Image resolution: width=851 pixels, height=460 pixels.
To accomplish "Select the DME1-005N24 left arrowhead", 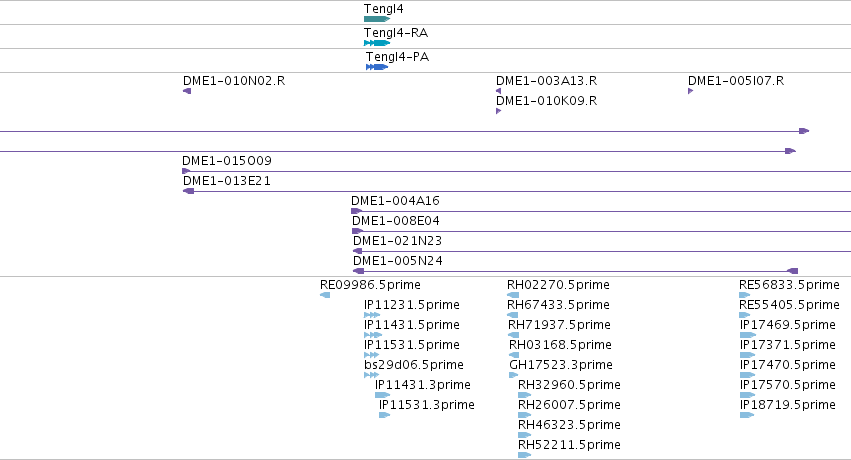I will pos(358,271).
